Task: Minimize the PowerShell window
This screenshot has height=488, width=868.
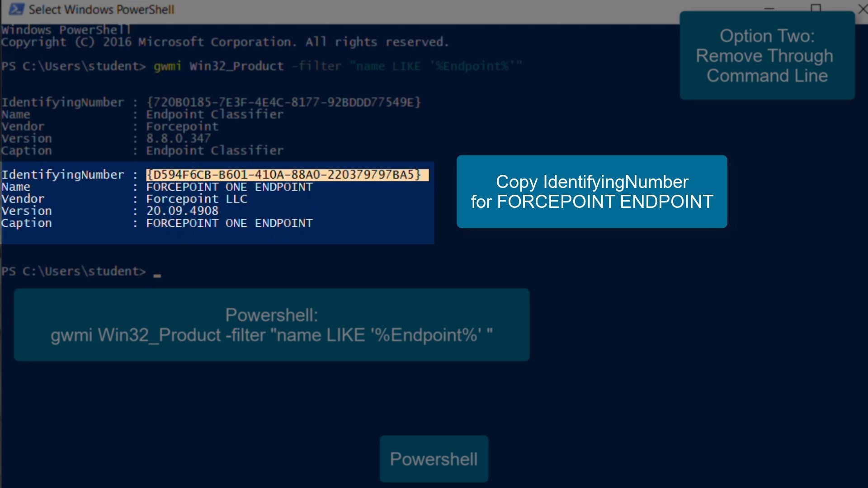Action: pyautogui.click(x=769, y=8)
